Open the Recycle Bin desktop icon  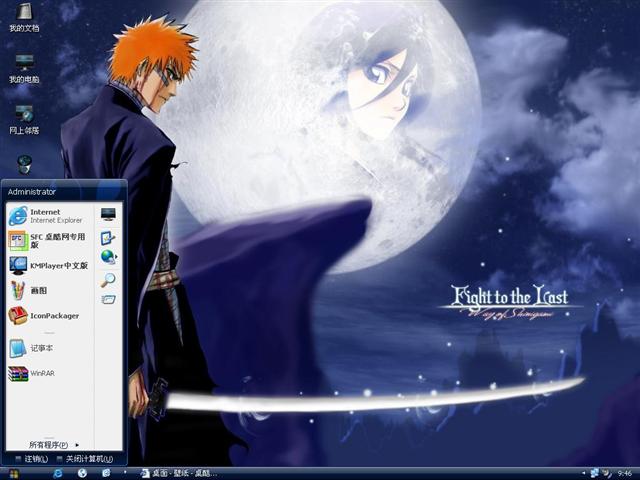pyautogui.click(x=24, y=164)
